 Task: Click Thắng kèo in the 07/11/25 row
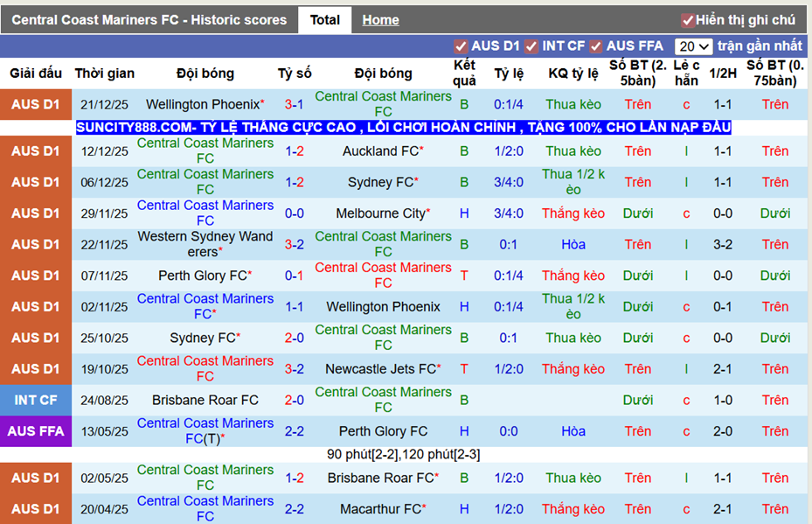point(573,276)
